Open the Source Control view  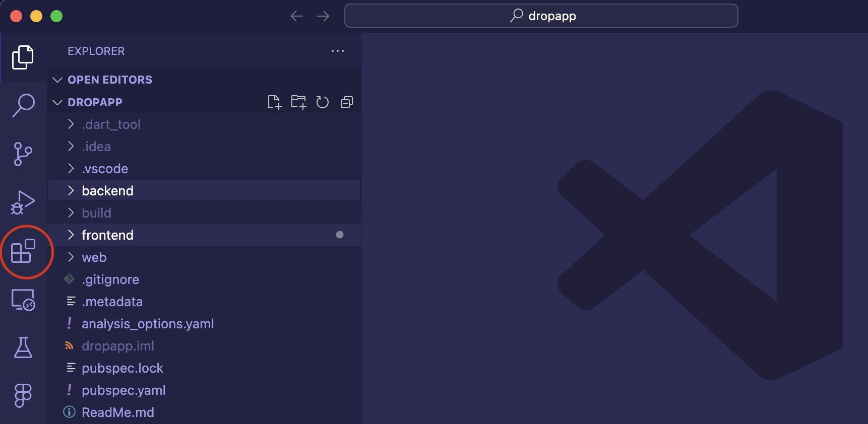(23, 154)
